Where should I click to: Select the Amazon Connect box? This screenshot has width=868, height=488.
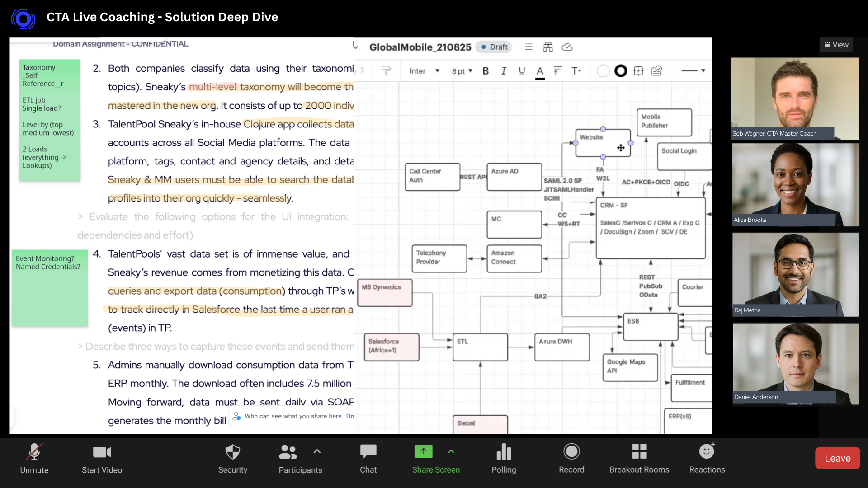[514, 258]
